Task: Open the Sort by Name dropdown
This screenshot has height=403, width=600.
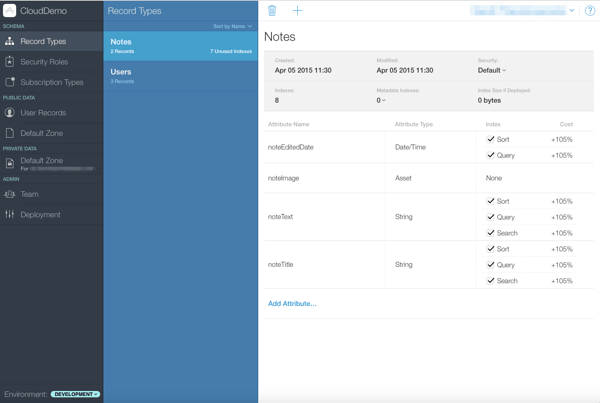Action: 232,26
